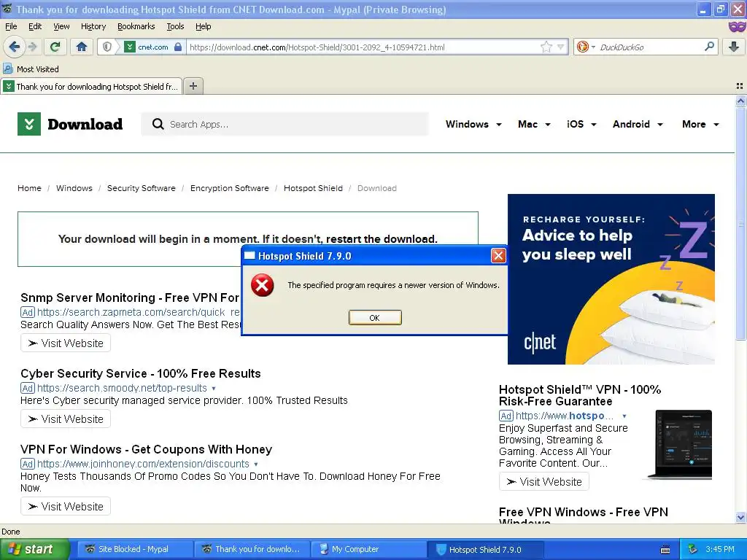Image resolution: width=747 pixels, height=560 pixels.
Task: Open Cyber Security Service ad title
Action: tap(141, 373)
